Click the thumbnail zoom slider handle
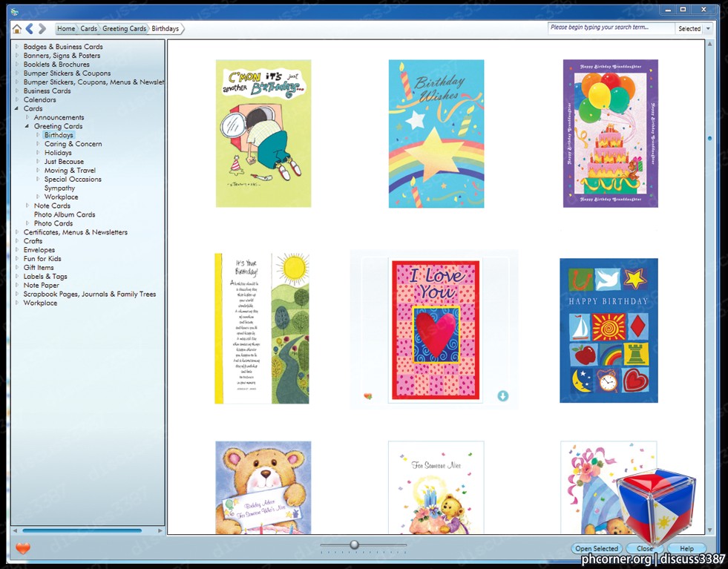 point(354,545)
